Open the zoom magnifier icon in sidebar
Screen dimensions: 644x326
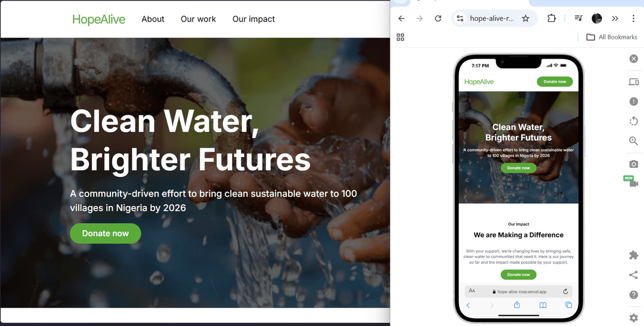point(634,141)
